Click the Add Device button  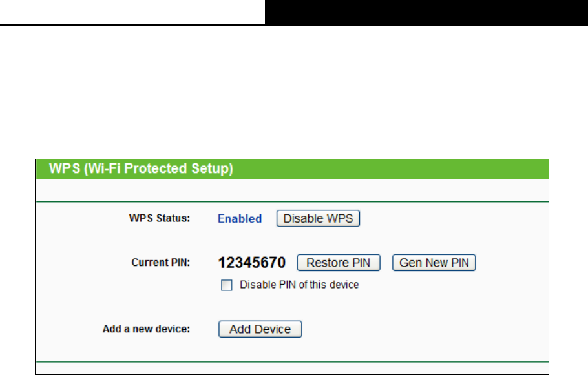coord(260,329)
